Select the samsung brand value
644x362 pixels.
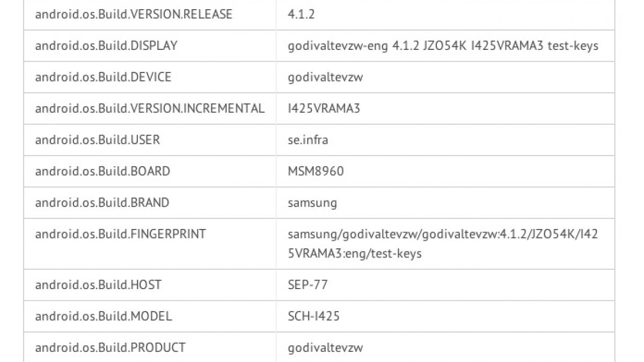312,203
